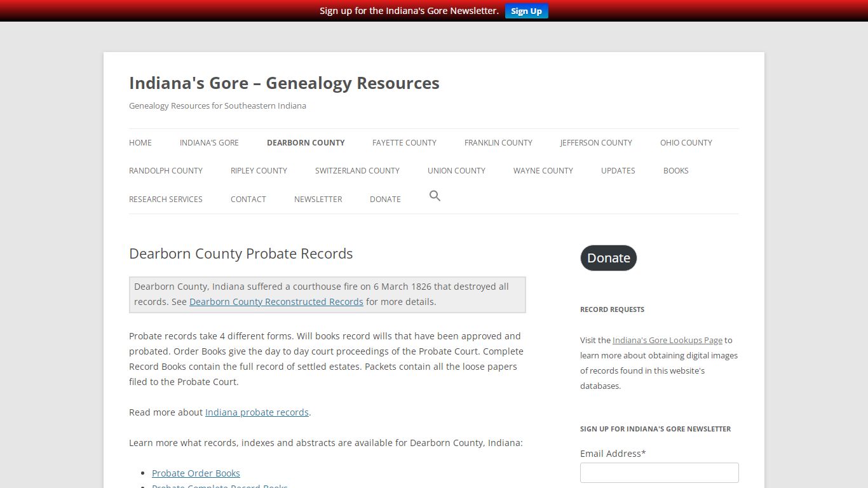Go to Newsletter menu item
The image size is (868, 488).
click(318, 200)
